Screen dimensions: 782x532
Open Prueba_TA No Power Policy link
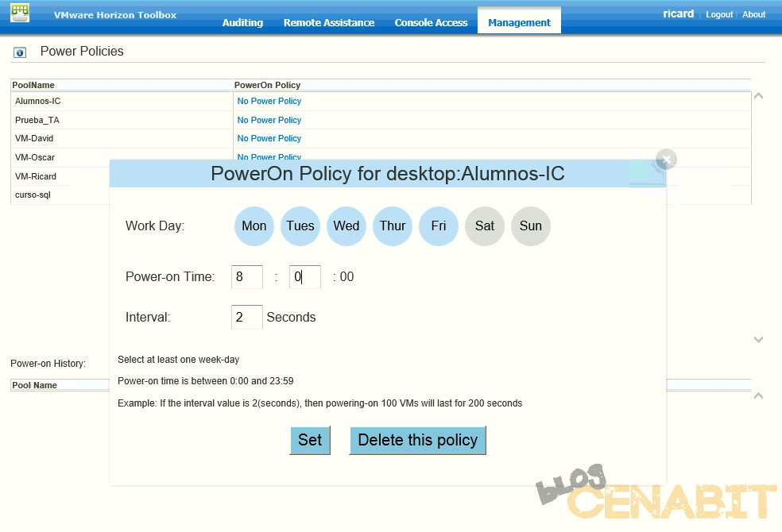(269, 120)
